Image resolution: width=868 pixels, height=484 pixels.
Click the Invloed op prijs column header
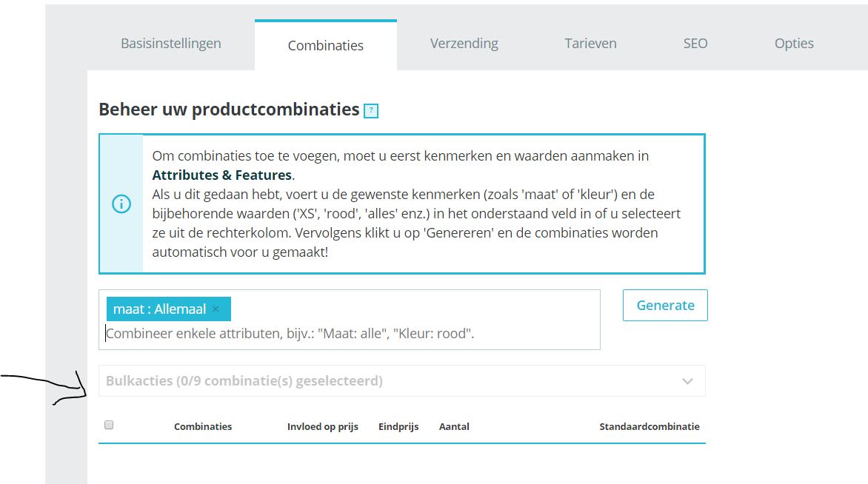click(323, 426)
